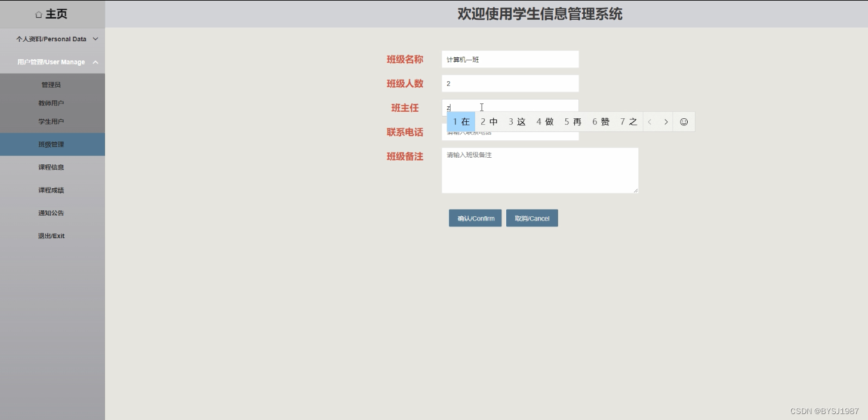The width and height of the screenshot is (868, 420).
Task: Click the 欢迎使用学生信息管理系统 header title
Action: point(540,14)
